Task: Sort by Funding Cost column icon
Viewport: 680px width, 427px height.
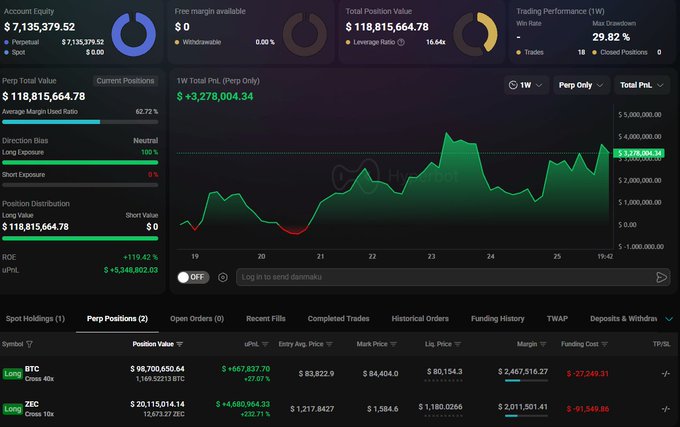Action: coord(605,344)
